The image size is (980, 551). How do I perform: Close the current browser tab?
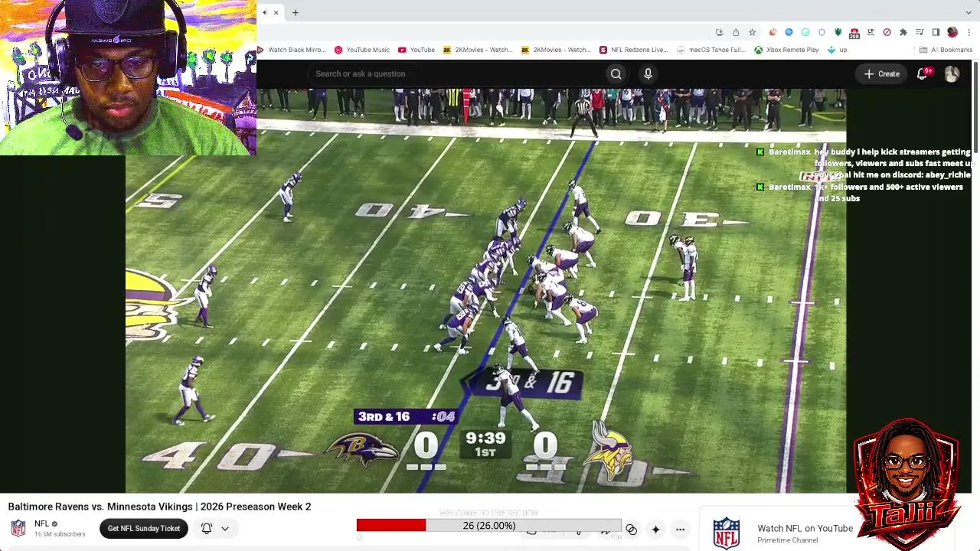click(276, 12)
